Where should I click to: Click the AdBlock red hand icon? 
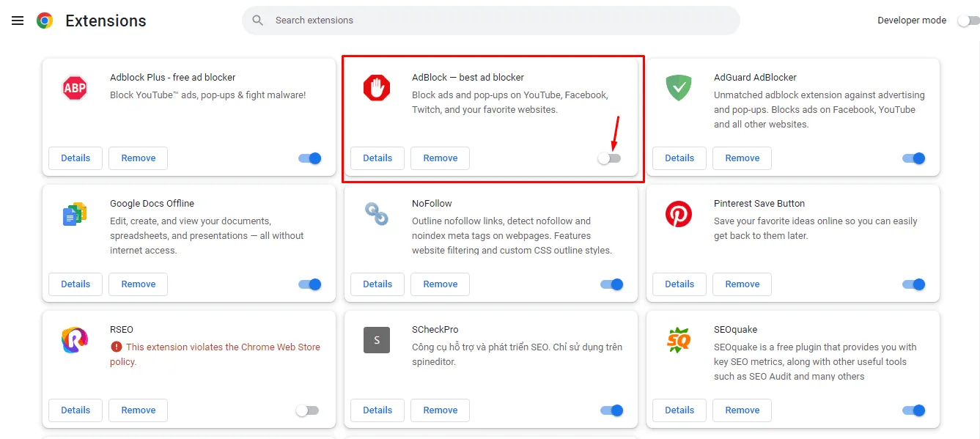(x=377, y=89)
